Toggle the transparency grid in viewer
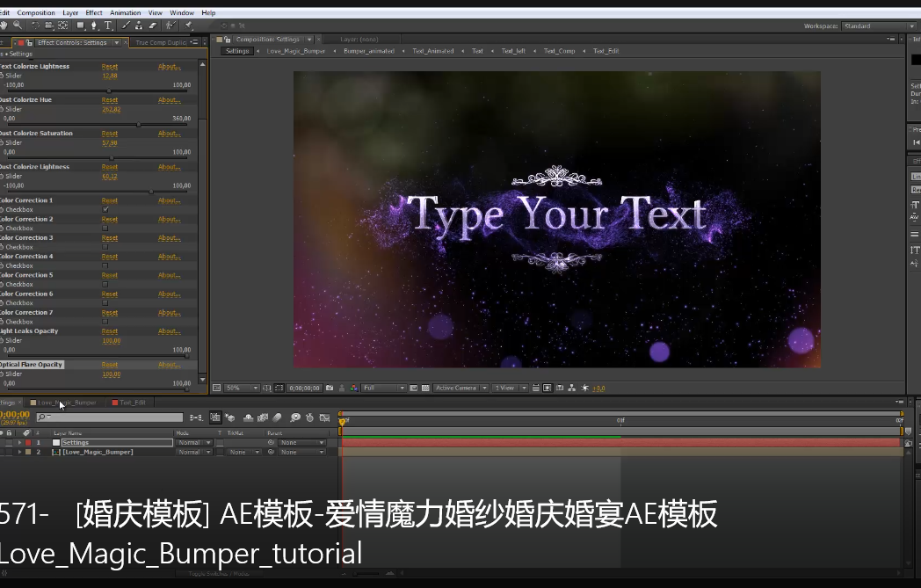 pyautogui.click(x=426, y=388)
